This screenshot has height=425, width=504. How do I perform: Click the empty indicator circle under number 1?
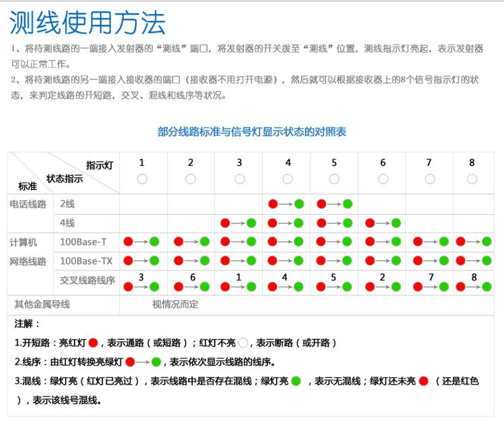click(142, 179)
